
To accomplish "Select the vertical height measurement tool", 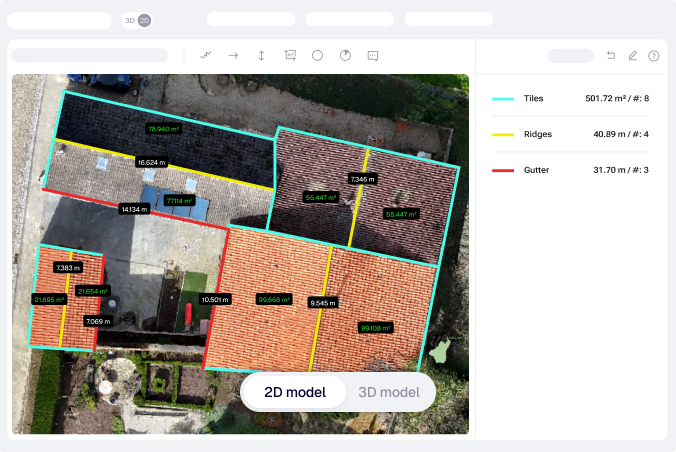I will pyautogui.click(x=261, y=56).
